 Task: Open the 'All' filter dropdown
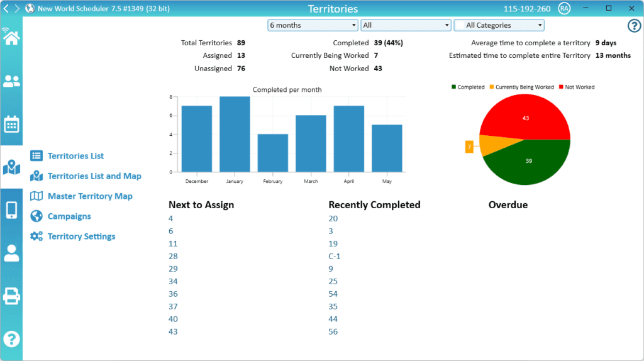[406, 25]
